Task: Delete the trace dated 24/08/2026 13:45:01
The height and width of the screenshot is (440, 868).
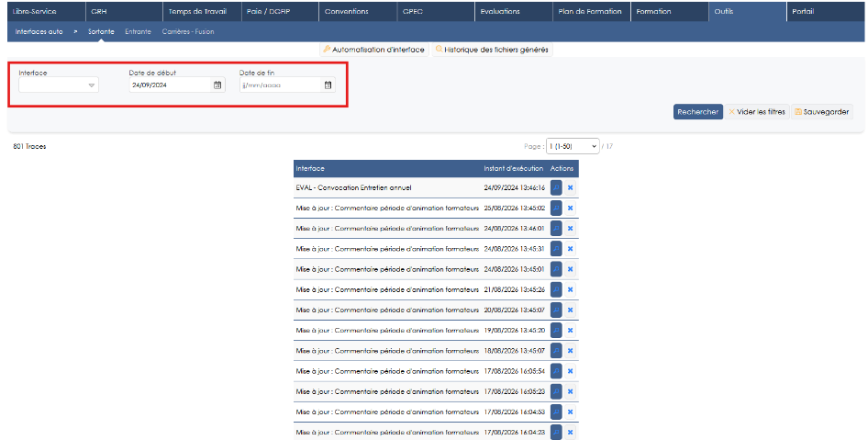Action: click(x=570, y=269)
